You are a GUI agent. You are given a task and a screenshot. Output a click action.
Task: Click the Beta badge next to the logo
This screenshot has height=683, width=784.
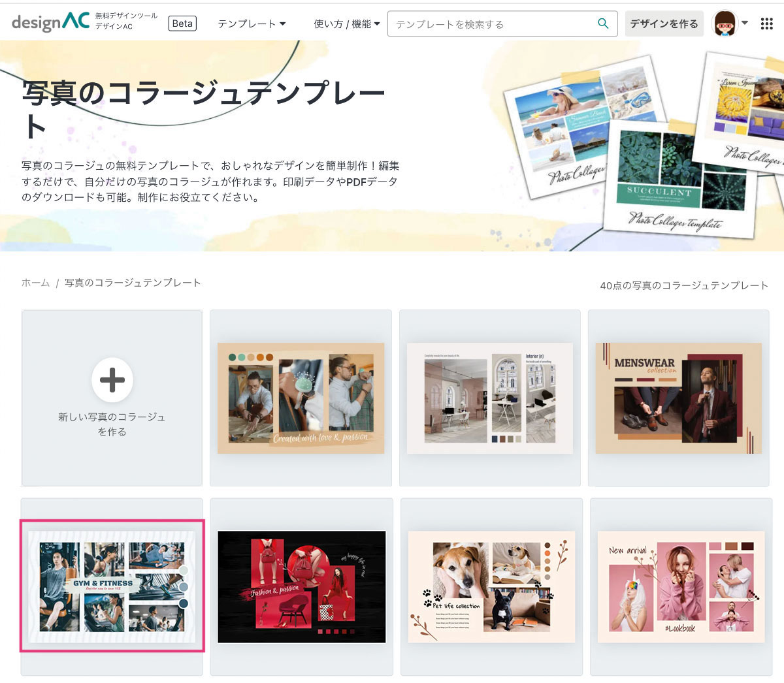(182, 23)
